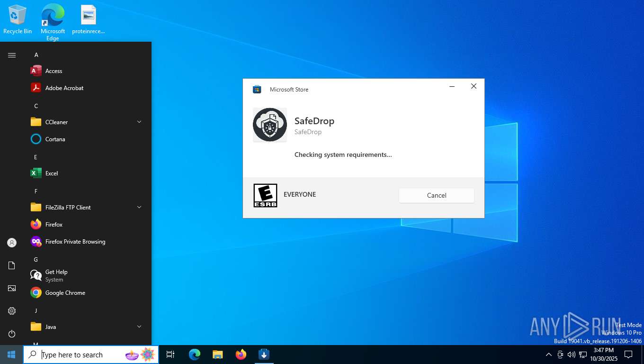Open Task View from taskbar
This screenshot has height=364, width=644.
[170, 355]
